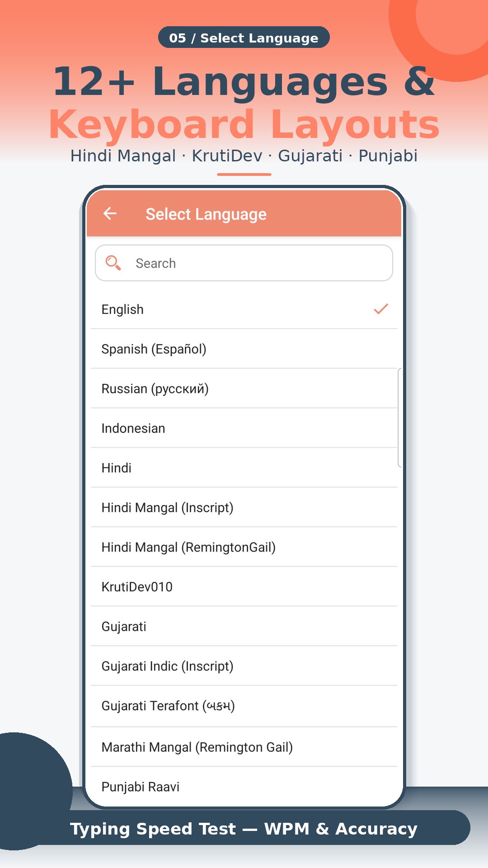Screen dimensions: 488x868
Task: Choose Gujarati Indic (Inscript) layout
Action: coord(244,666)
